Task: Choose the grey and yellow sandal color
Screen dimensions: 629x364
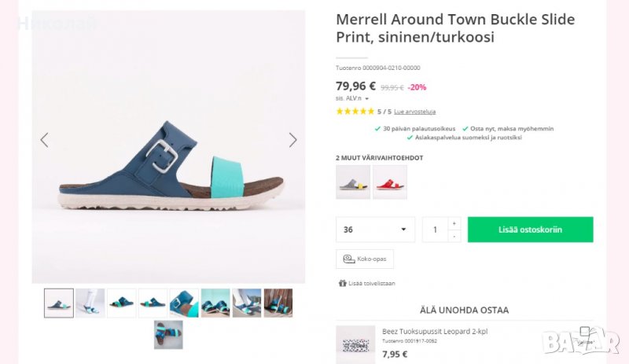Action: click(x=353, y=182)
